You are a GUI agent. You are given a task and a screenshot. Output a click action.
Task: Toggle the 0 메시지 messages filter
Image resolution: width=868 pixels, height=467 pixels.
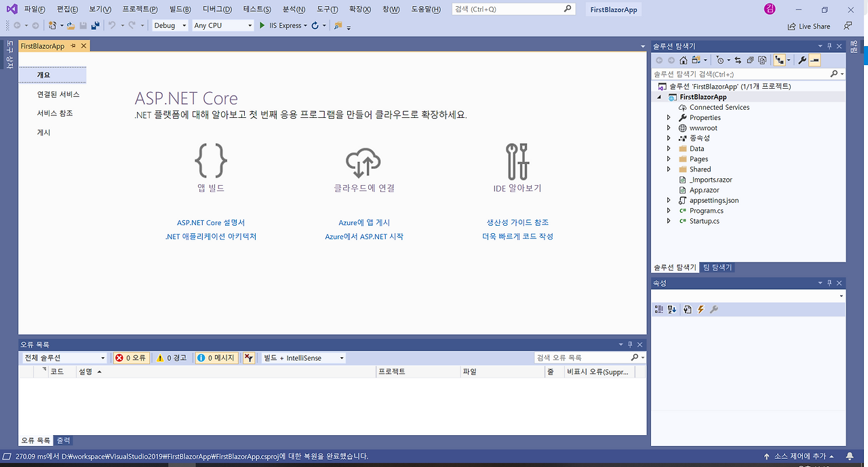(215, 358)
